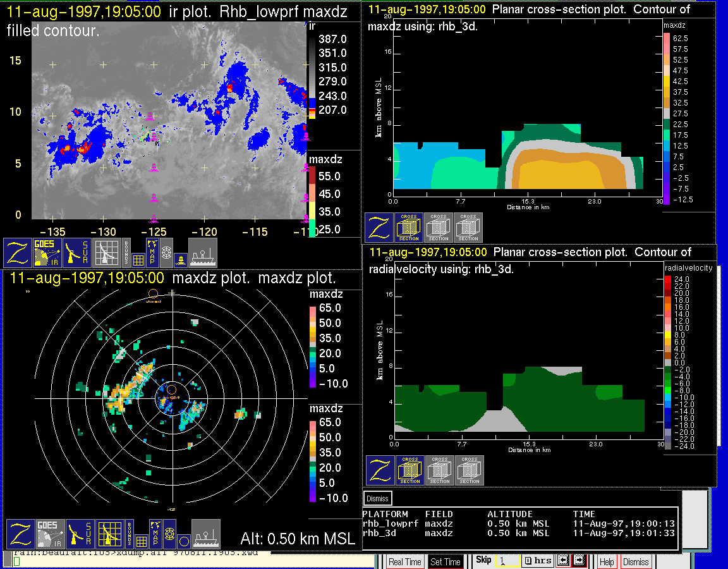The image size is (728, 569).
Task: Select first CROSS SECTION icon in maxdz cross-section
Action: coord(409,228)
